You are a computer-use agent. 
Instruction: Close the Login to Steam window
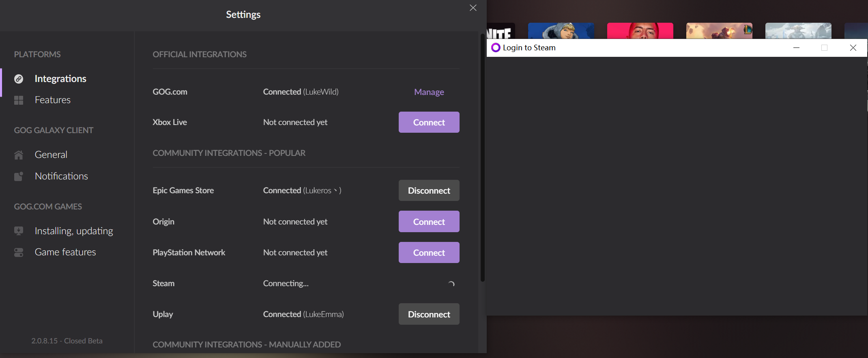coord(853,48)
